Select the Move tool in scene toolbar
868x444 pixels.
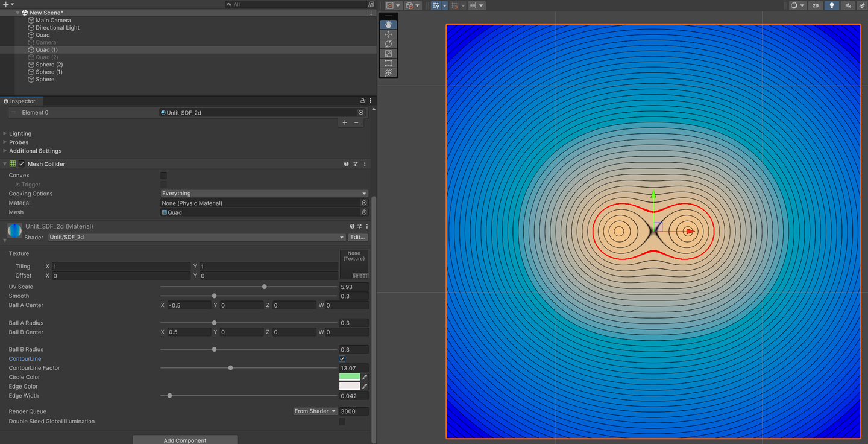[x=388, y=34]
